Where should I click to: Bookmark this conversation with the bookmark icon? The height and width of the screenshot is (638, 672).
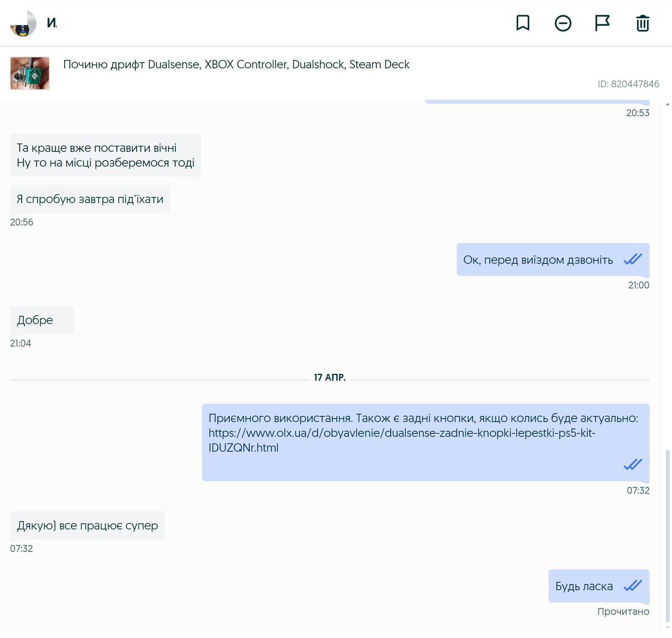[523, 23]
